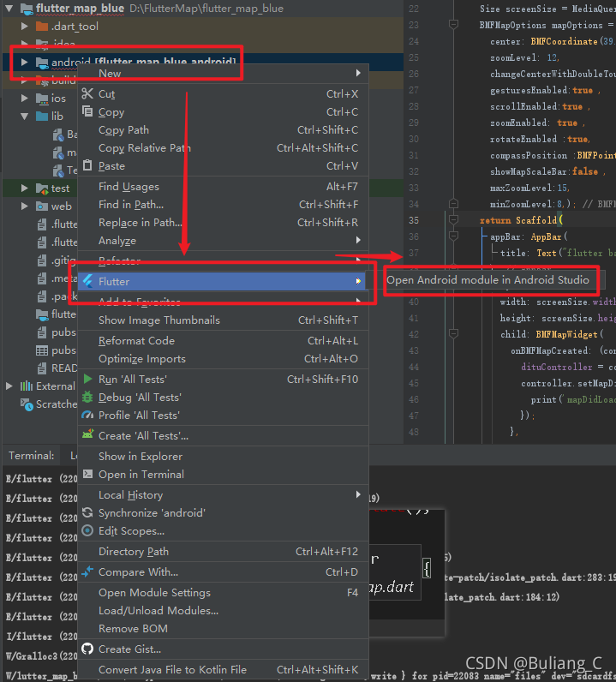Click 'zoomLevel: 12,' code line
Screen dimensions: 616x682
pyautogui.click(x=524, y=57)
